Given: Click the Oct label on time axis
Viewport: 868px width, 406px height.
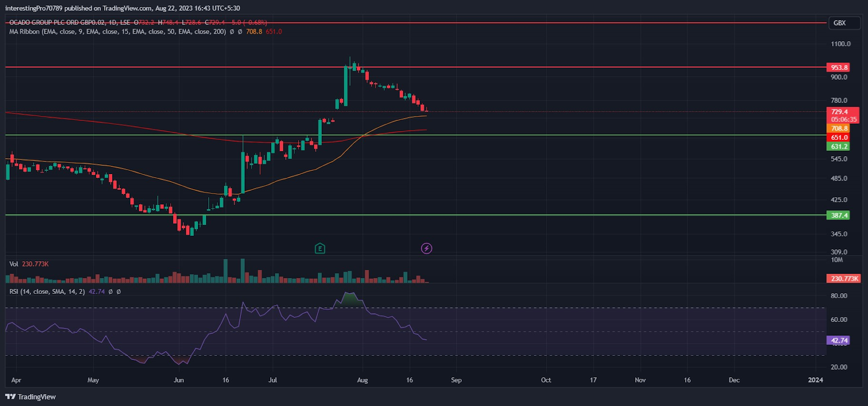Looking at the screenshot, I should click(x=546, y=380).
